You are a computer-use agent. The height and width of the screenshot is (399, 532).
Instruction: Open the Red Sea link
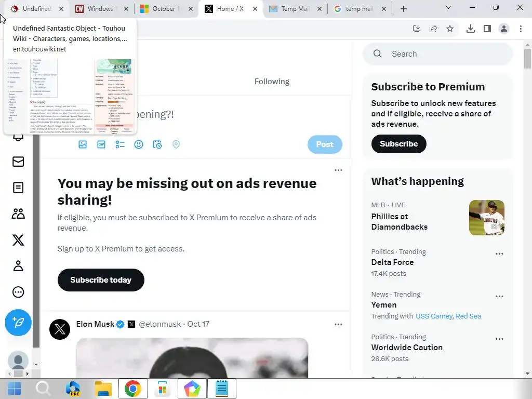pyautogui.click(x=468, y=316)
